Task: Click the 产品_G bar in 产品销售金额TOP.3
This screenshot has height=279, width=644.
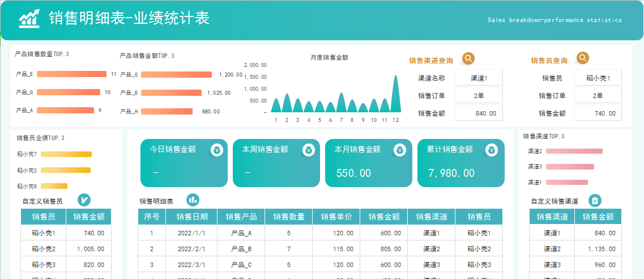Action: (x=177, y=74)
